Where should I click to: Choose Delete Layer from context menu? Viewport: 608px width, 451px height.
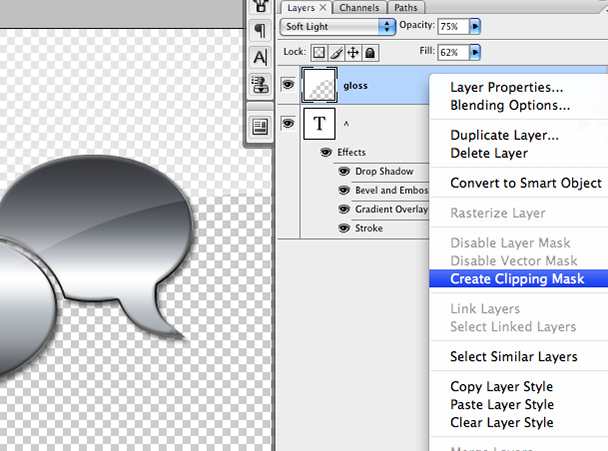click(x=489, y=153)
